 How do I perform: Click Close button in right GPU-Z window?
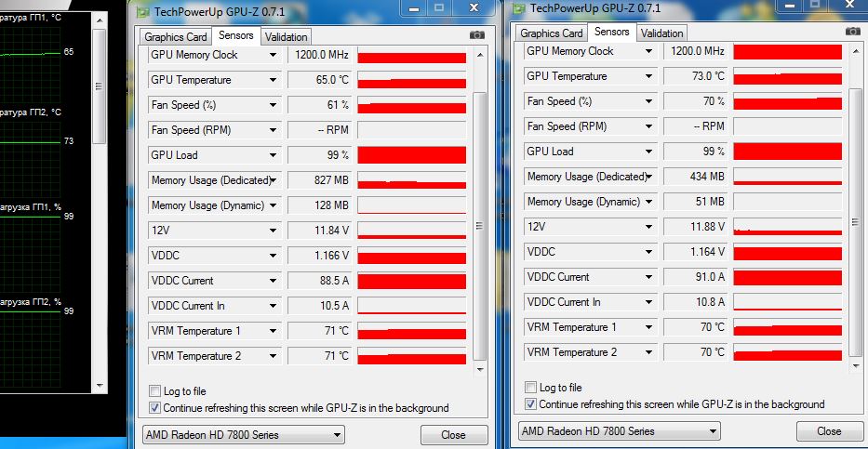pos(829,430)
